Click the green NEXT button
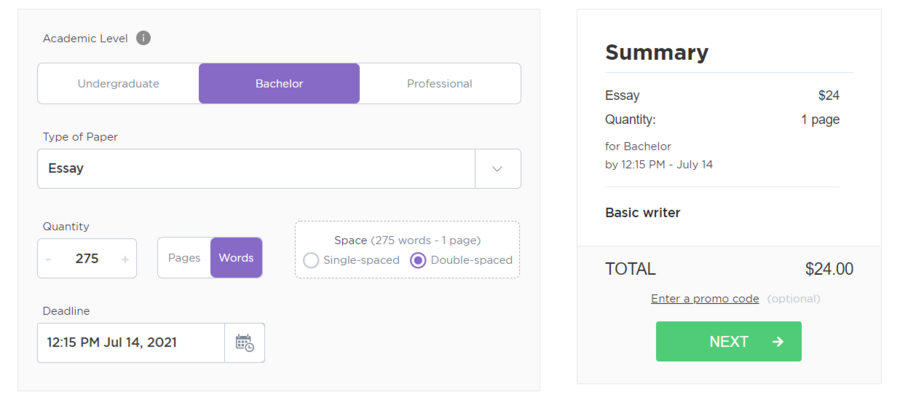The image size is (900, 403). tap(729, 342)
